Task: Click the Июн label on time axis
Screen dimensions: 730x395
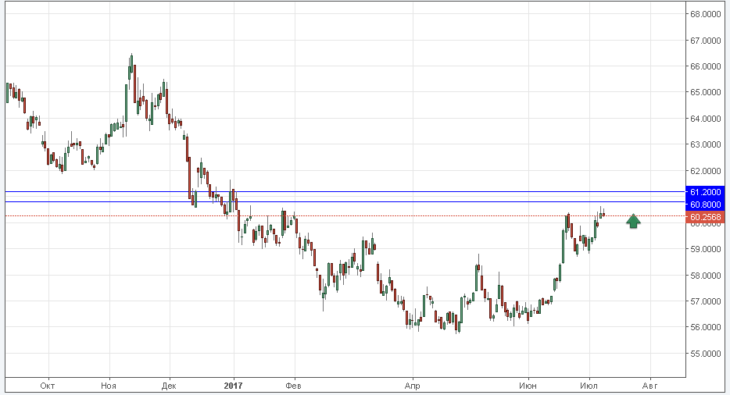Action: point(528,386)
